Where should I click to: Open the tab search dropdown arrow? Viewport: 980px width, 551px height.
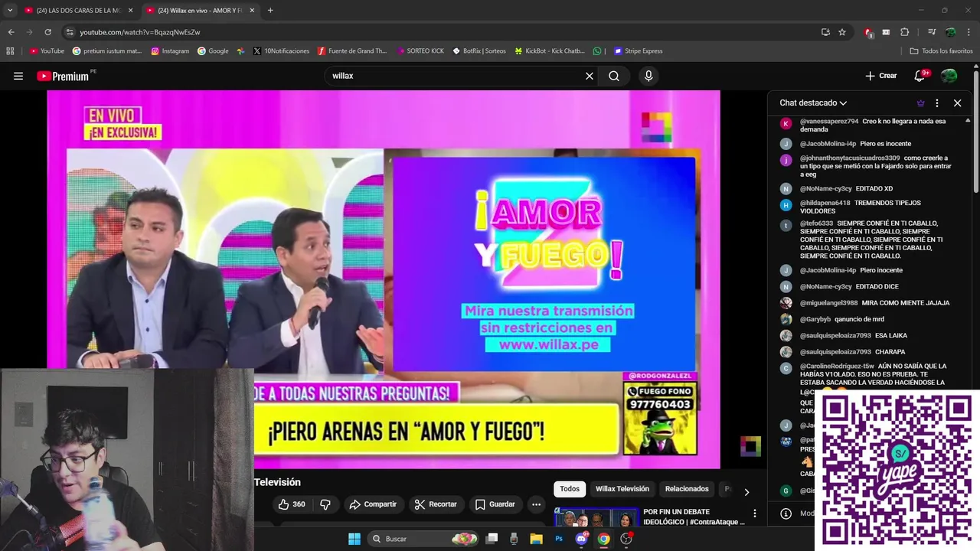10,11
